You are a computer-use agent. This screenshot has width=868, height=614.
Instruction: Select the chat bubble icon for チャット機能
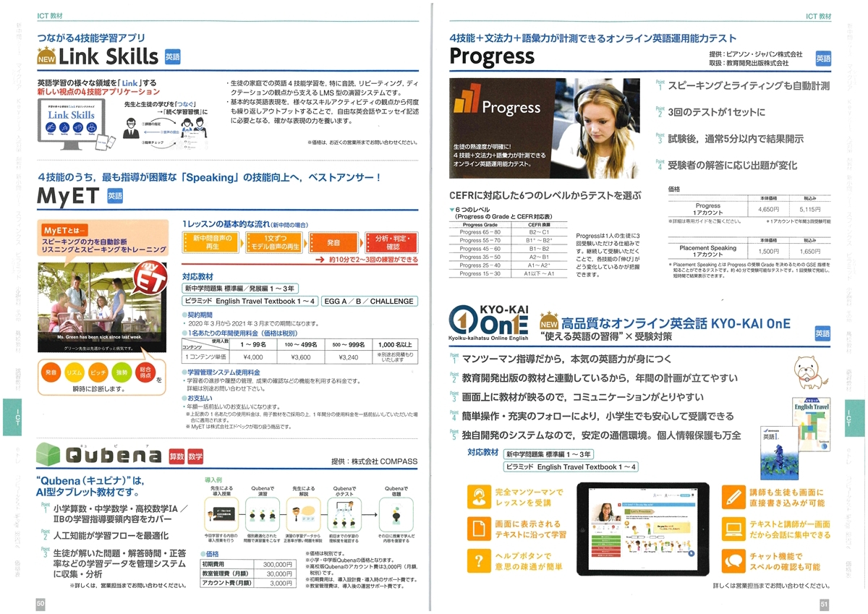(x=733, y=560)
